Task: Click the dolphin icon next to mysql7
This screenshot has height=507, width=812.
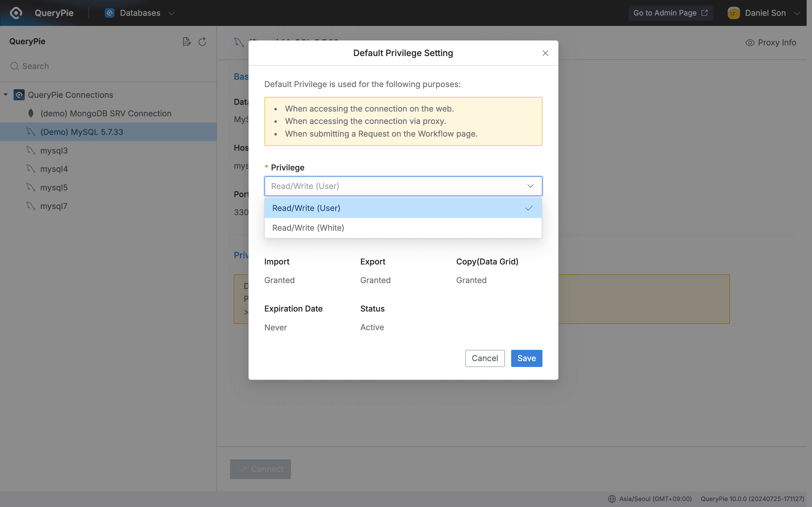Action: [x=31, y=206]
